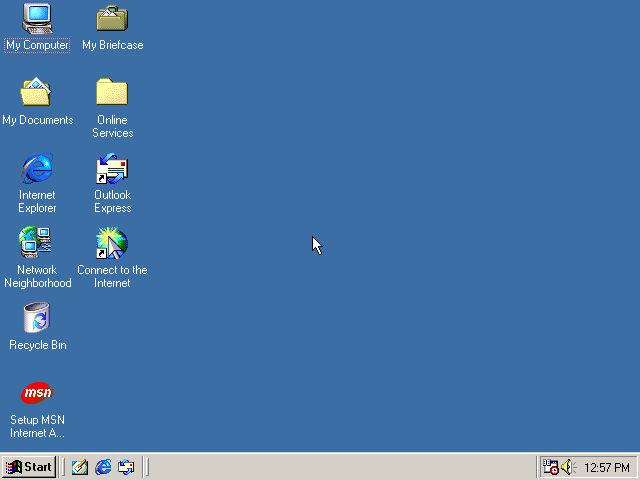Image resolution: width=640 pixels, height=480 pixels.
Task: Click the volume speaker tray icon
Action: pyautogui.click(x=568, y=467)
